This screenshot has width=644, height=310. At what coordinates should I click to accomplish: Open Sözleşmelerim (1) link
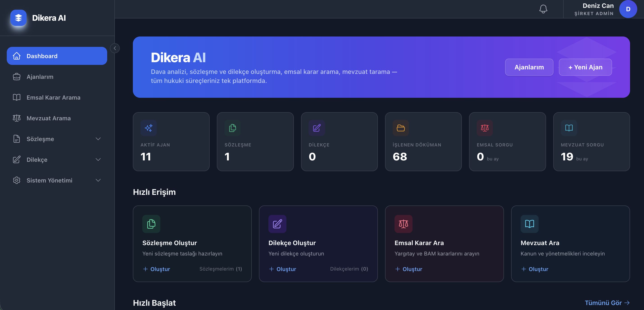[x=221, y=269]
